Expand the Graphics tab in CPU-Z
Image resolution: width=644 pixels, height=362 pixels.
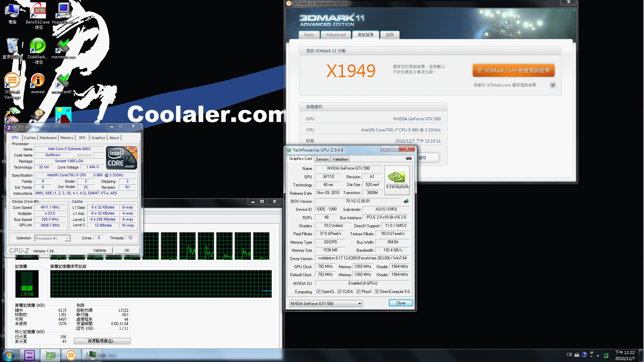(97, 137)
